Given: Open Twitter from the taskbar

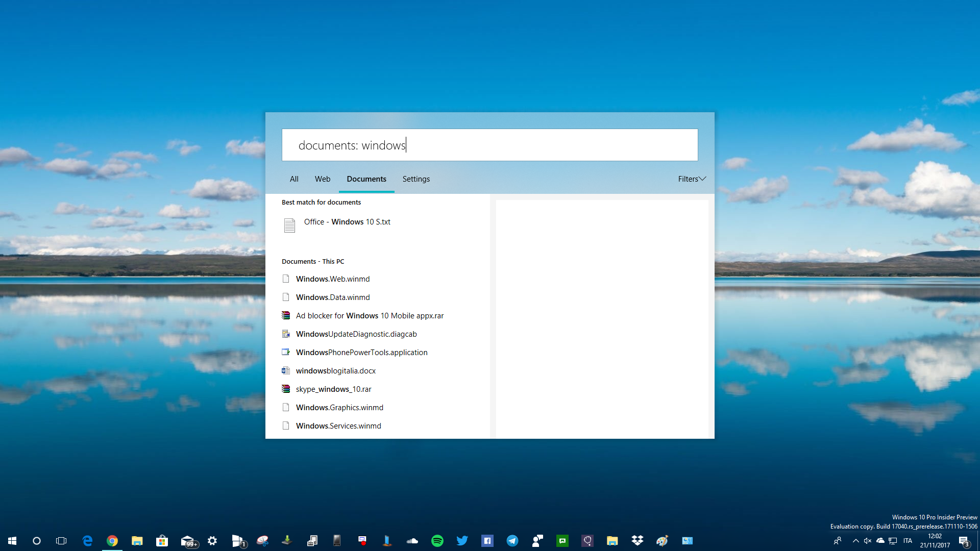Looking at the screenshot, I should (462, 541).
